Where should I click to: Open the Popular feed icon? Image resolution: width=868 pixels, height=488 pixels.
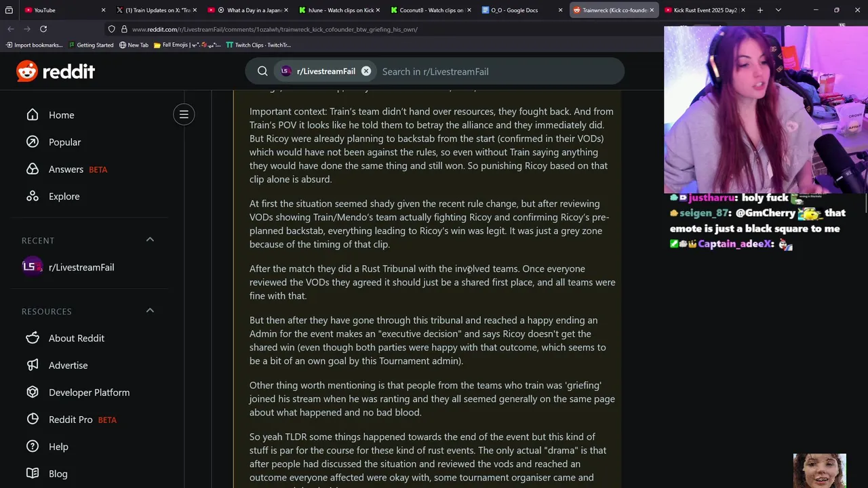point(33,142)
